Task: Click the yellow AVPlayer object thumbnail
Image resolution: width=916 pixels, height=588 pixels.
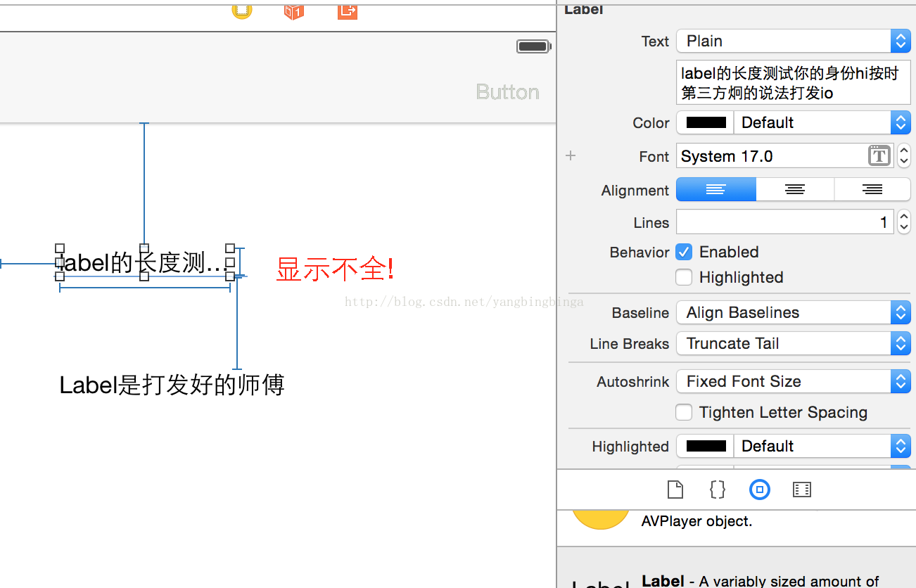Action: 600,520
